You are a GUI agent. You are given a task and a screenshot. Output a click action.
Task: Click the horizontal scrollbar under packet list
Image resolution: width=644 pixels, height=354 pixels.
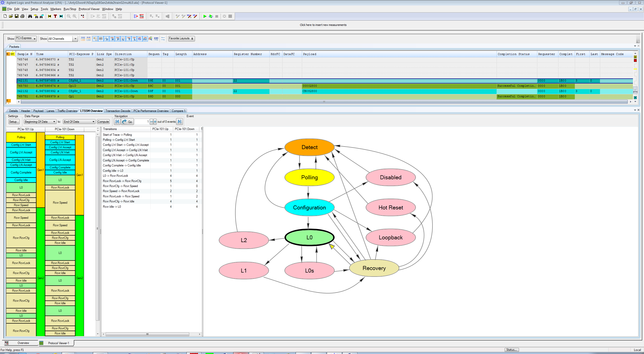[x=324, y=102]
